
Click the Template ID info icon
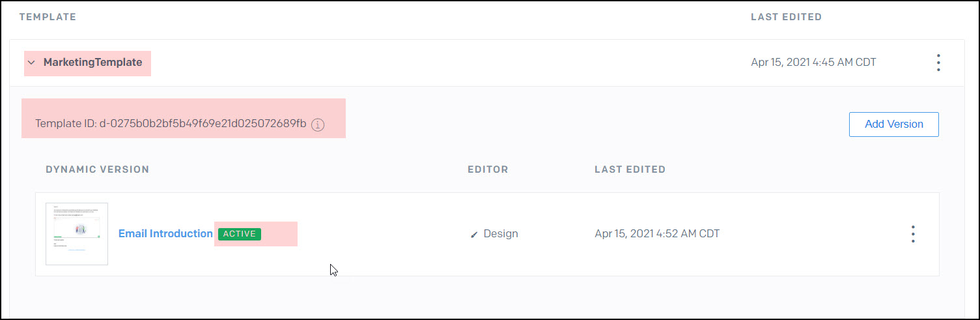tap(318, 124)
